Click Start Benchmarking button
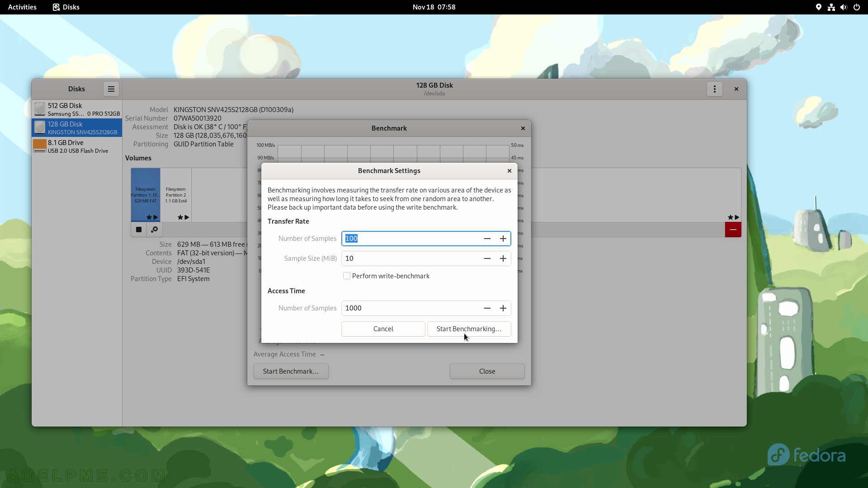This screenshot has height=488, width=868. pos(469,329)
